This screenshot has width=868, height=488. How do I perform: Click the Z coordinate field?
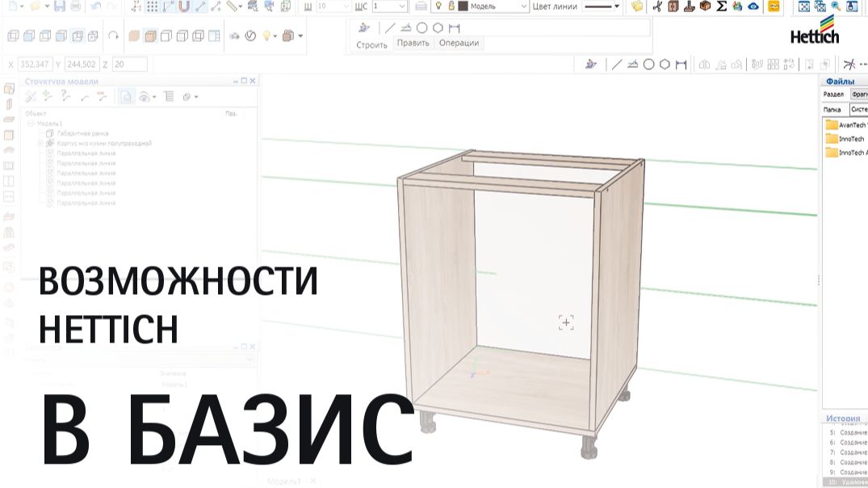pyautogui.click(x=129, y=65)
